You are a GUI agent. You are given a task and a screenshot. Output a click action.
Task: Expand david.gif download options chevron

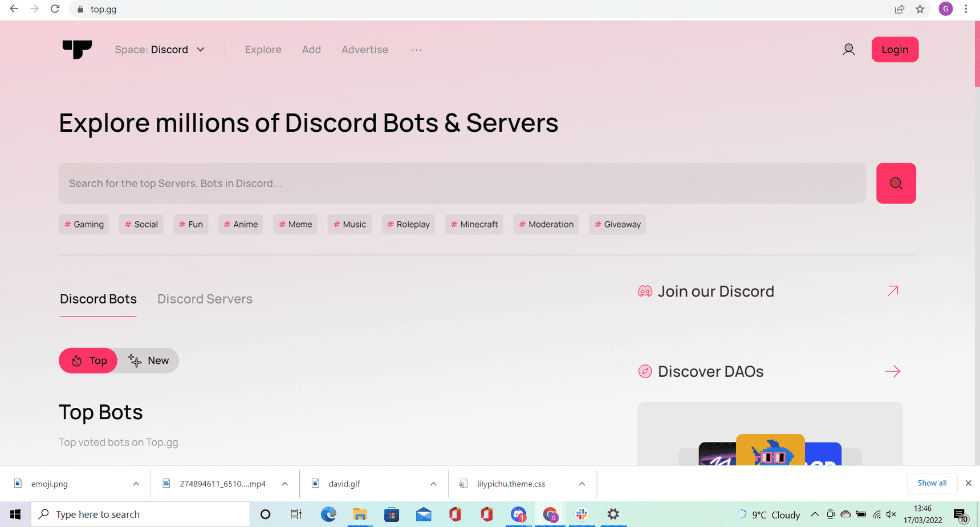[x=433, y=484]
